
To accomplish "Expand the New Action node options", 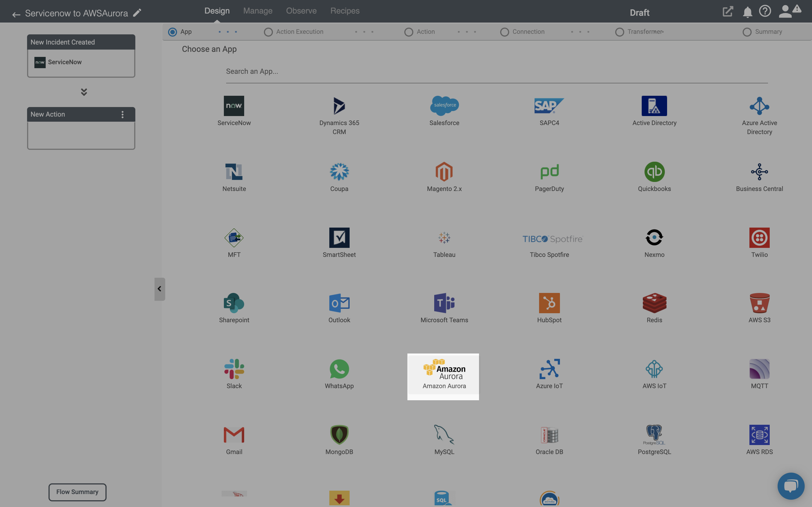I will pyautogui.click(x=122, y=114).
